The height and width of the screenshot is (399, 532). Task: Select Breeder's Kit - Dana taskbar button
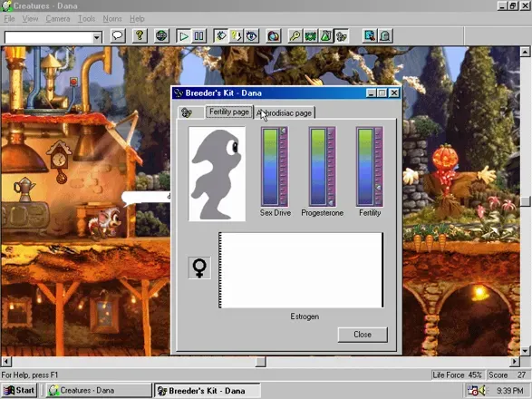click(207, 391)
